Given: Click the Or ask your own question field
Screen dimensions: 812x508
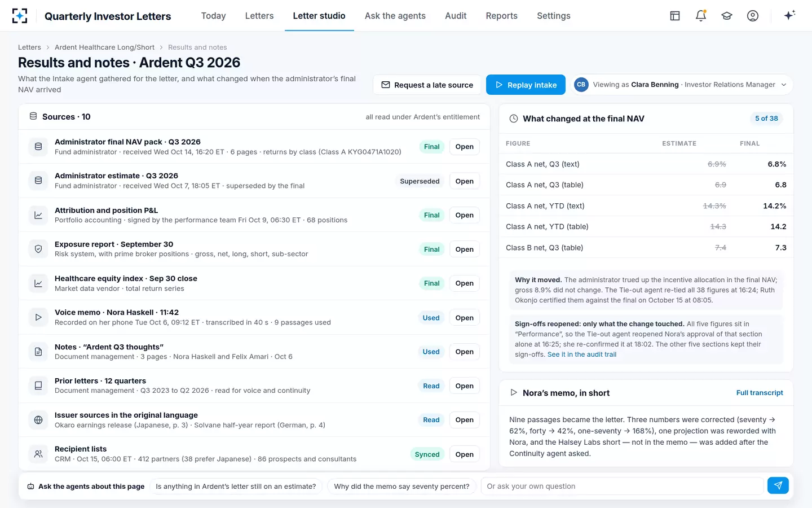Looking at the screenshot, I should pyautogui.click(x=622, y=486).
